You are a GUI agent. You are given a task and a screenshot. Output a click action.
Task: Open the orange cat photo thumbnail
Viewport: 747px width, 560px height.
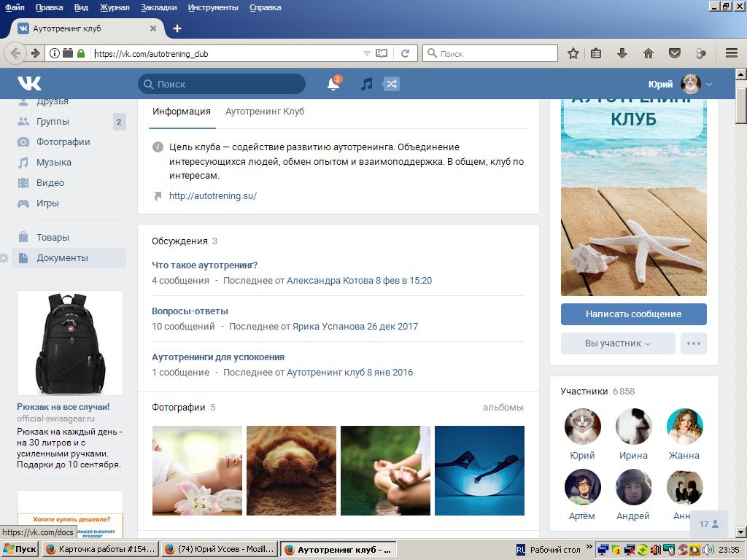291,470
